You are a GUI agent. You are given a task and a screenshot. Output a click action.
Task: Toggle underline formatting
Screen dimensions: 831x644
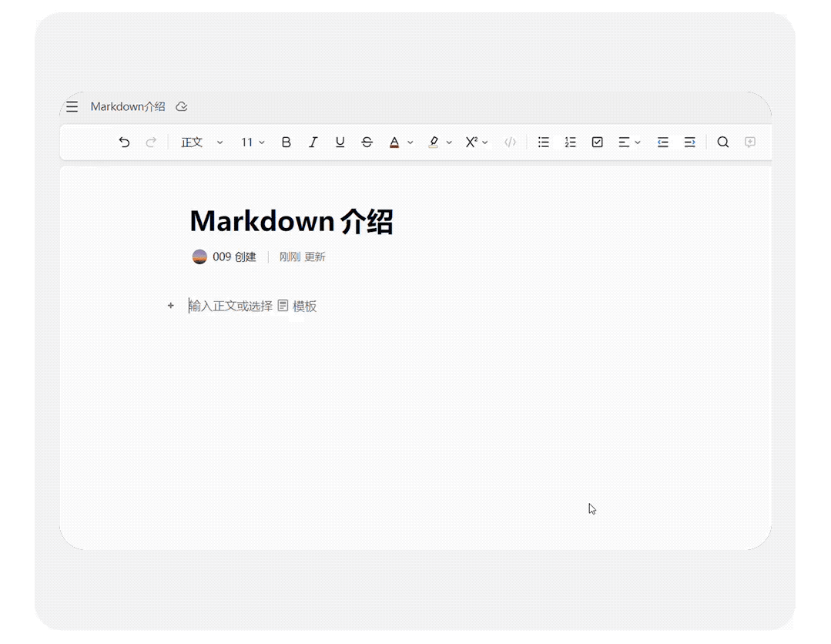pyautogui.click(x=340, y=143)
